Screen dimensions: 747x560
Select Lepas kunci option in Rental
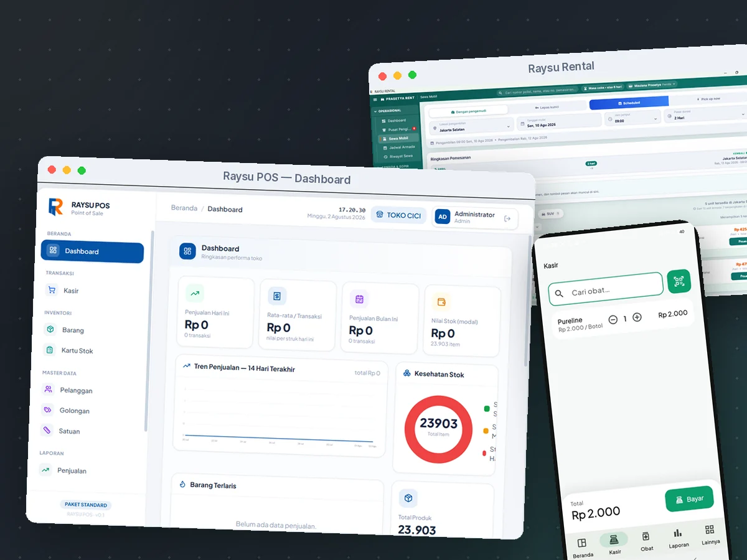point(548,106)
